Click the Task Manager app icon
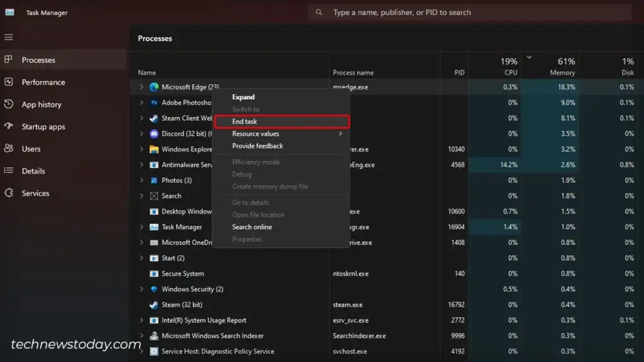 point(9,13)
